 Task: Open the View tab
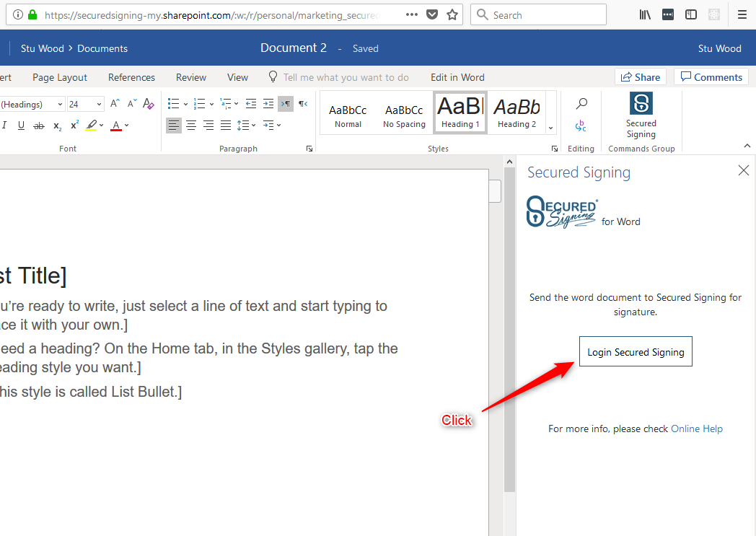(238, 77)
